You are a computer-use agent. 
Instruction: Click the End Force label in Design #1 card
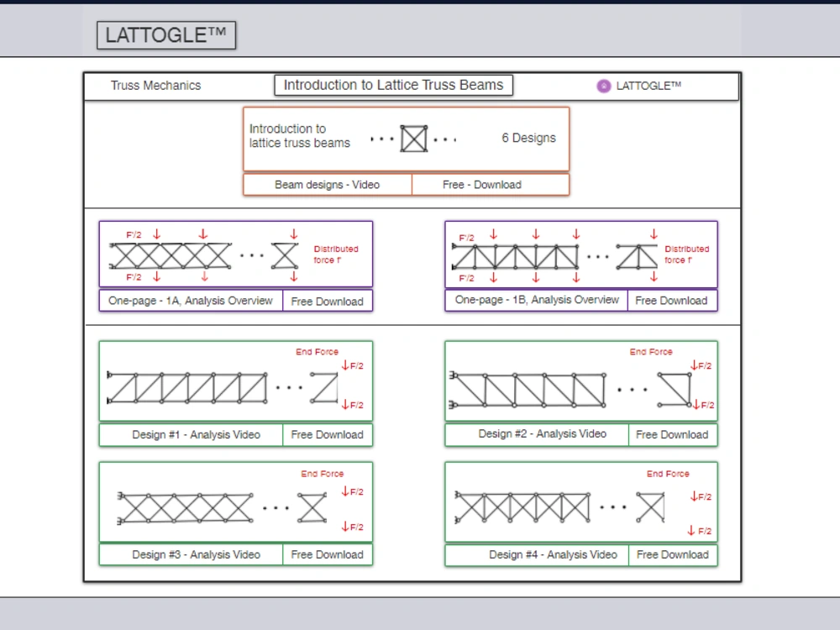click(318, 352)
